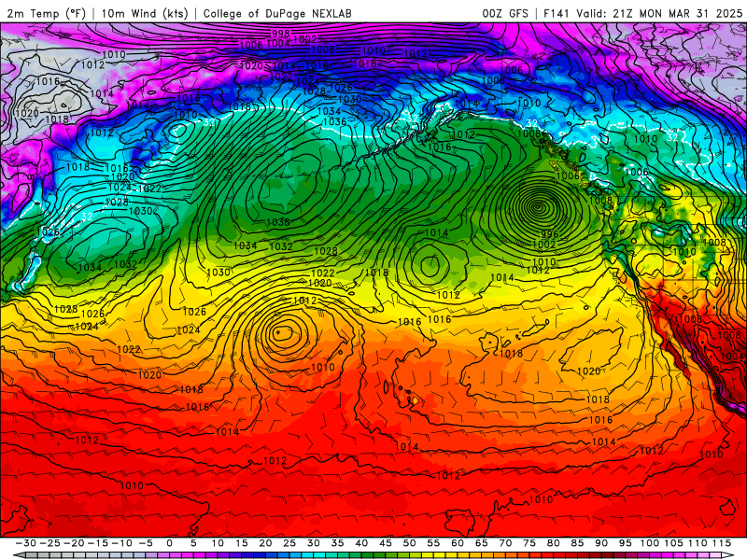The height and width of the screenshot is (560, 747).
Task: Click the "00Z GFS" model run label
Action: point(505,13)
